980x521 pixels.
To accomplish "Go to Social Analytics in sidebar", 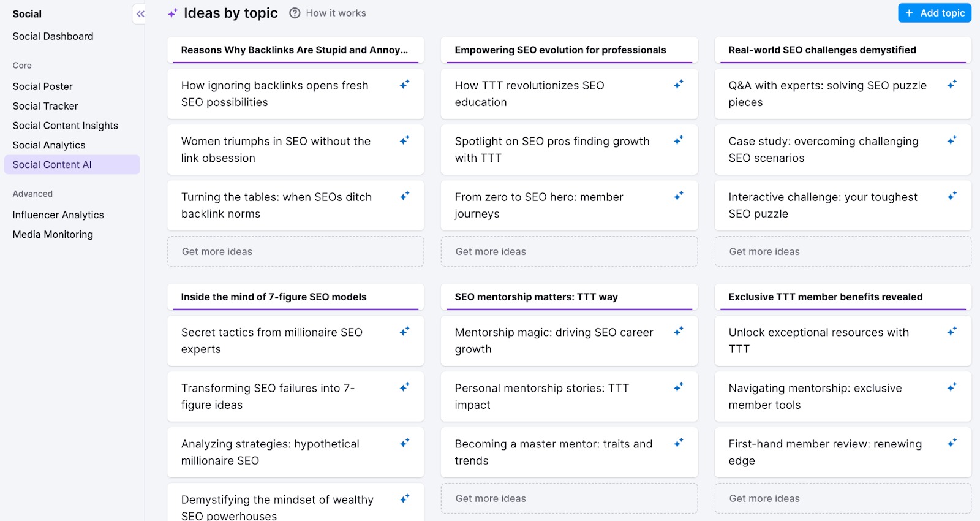I will tap(49, 145).
